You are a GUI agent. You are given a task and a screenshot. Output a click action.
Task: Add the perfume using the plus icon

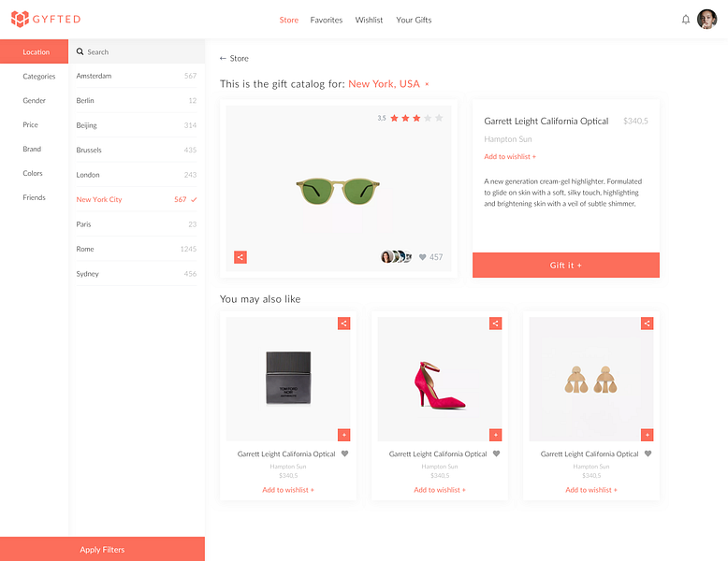(344, 435)
